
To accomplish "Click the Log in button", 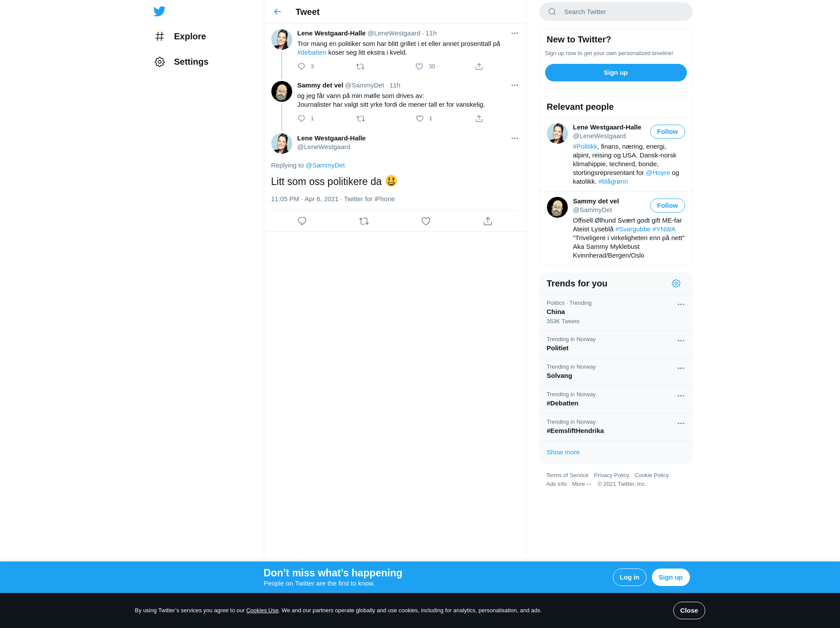I will [629, 577].
